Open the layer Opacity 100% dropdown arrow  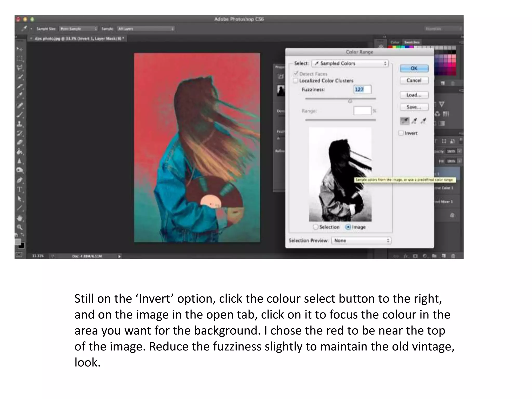pyautogui.click(x=459, y=151)
